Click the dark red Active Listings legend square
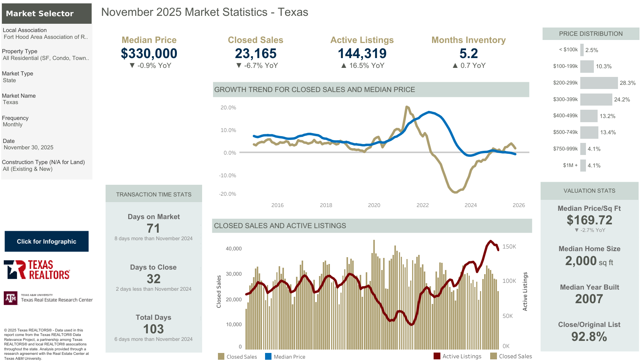Image resolution: width=644 pixels, height=362 pixels. 437,356
